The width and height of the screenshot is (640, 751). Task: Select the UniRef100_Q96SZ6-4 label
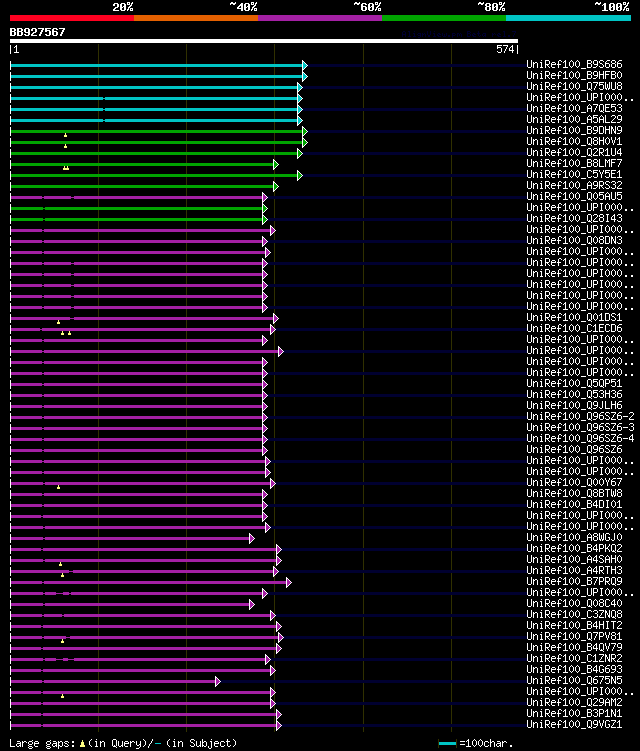tap(581, 439)
